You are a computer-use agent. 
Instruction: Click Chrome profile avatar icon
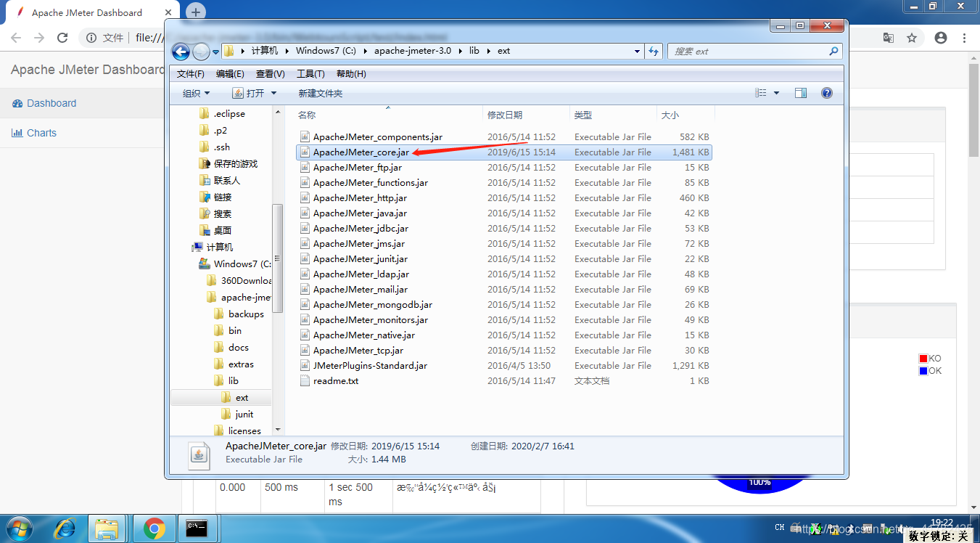941,38
